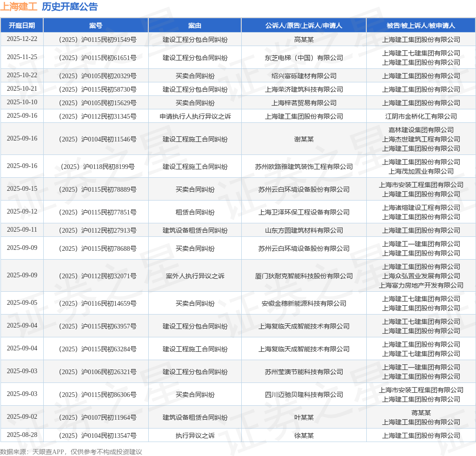Click plaintiff 叶某某
The height and width of the screenshot is (456, 476).
click(304, 417)
